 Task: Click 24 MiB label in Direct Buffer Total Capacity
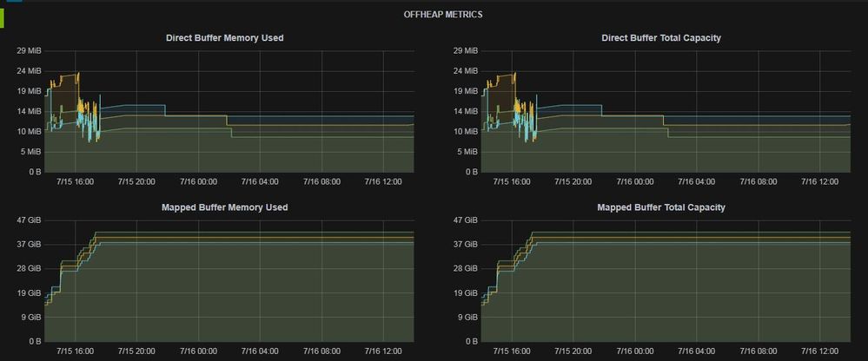(466, 71)
